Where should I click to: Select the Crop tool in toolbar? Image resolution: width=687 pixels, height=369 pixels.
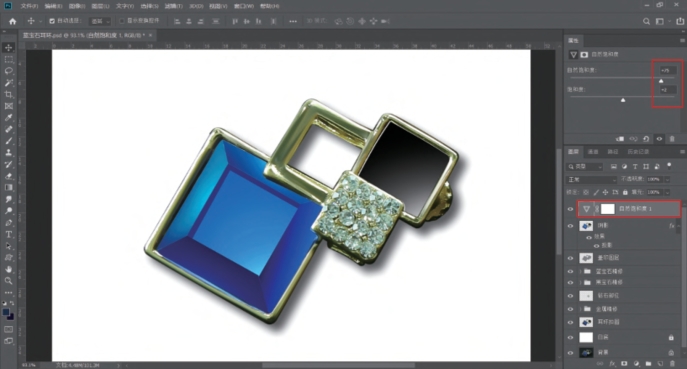tap(8, 94)
